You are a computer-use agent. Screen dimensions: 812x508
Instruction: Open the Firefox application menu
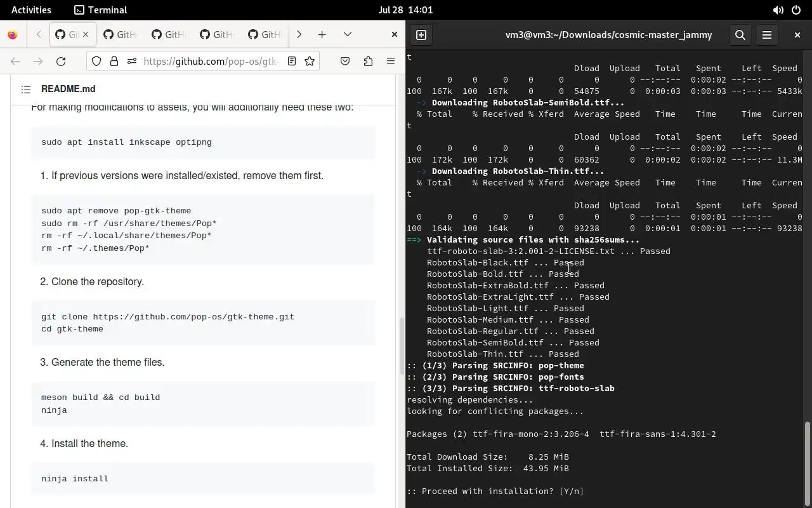(391, 61)
